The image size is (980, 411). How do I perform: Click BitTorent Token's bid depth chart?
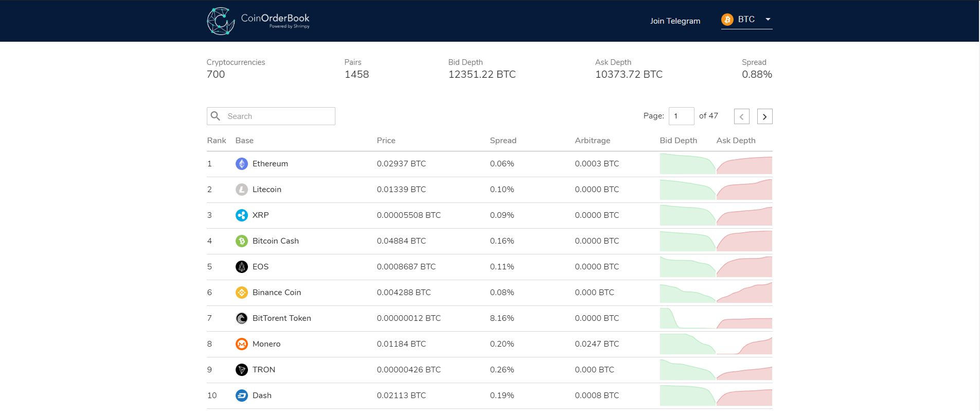point(688,318)
